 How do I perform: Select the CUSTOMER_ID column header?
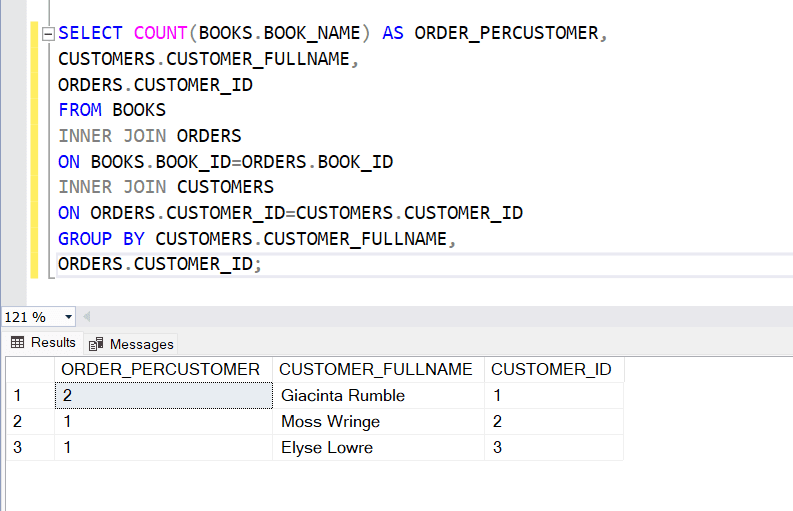[x=554, y=369]
